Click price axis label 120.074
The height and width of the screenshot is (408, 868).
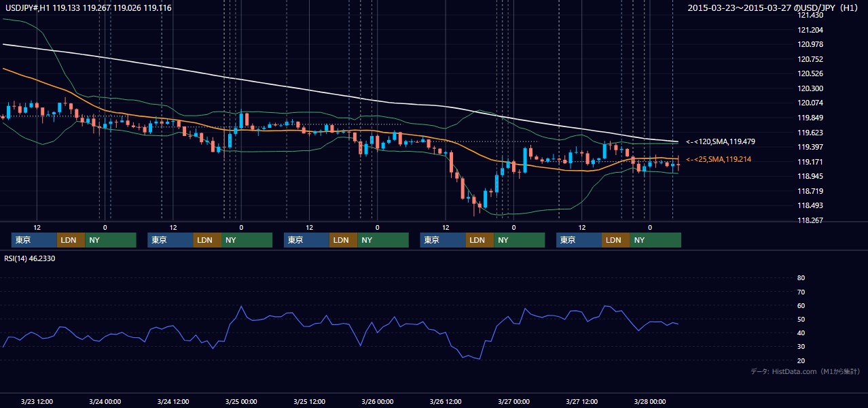810,103
